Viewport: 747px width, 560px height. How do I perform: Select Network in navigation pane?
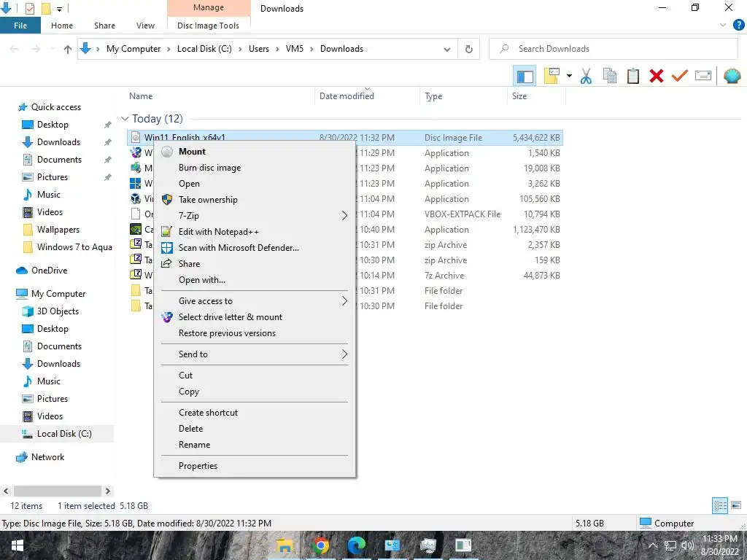click(x=47, y=457)
